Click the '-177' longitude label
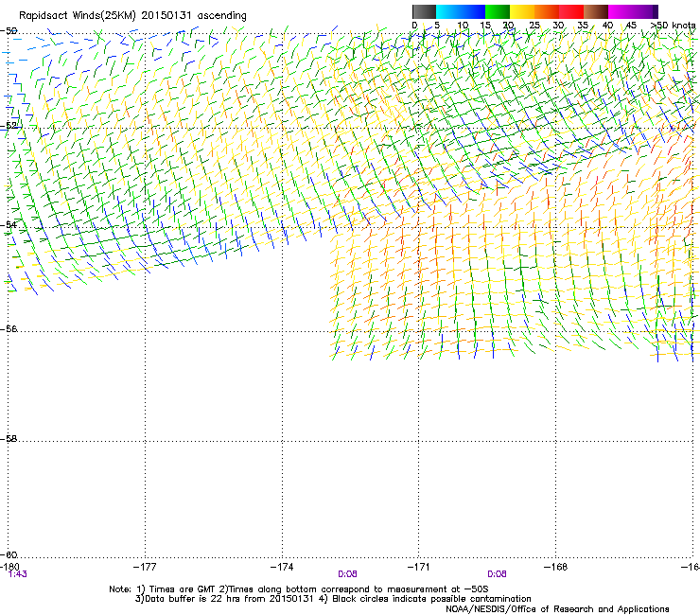This screenshot has height=615, width=700. coord(145,567)
